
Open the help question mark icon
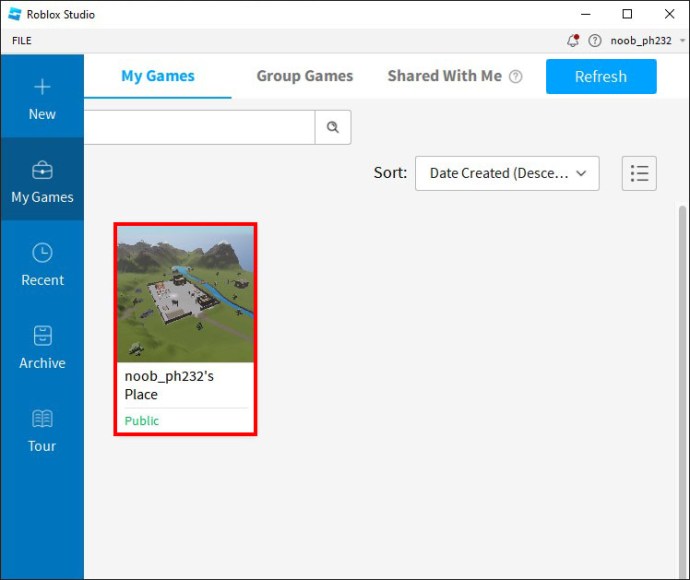[595, 40]
